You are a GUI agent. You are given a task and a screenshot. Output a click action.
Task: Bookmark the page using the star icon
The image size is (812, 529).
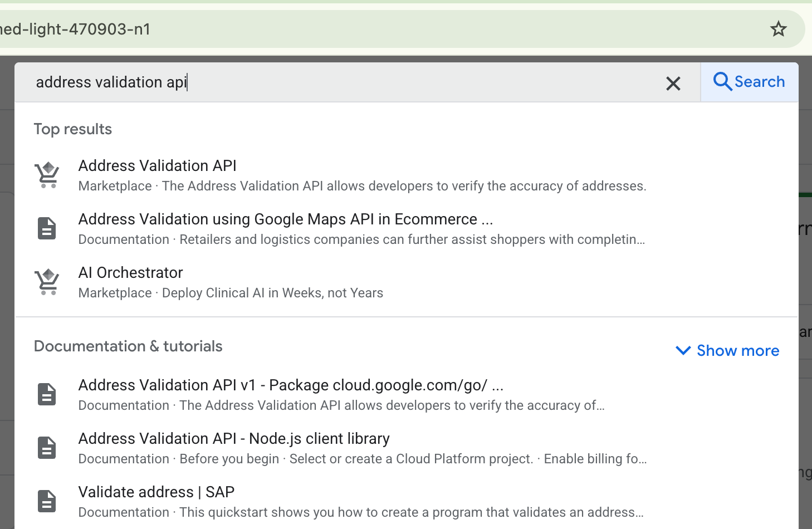(778, 28)
